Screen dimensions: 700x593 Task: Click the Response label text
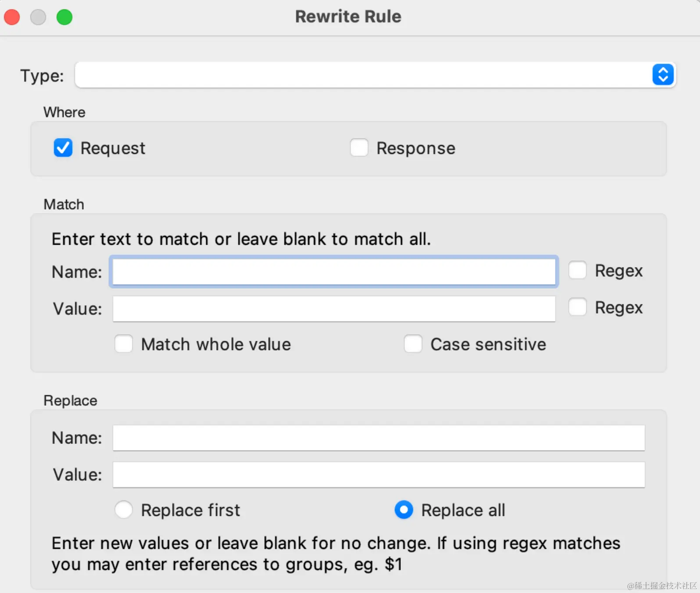416,148
